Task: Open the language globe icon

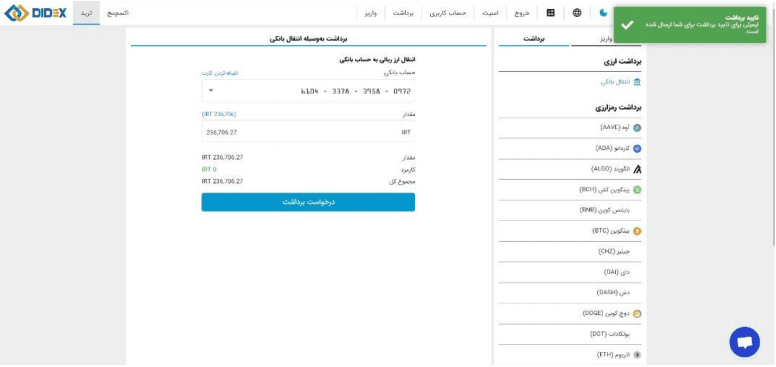Action: click(577, 13)
